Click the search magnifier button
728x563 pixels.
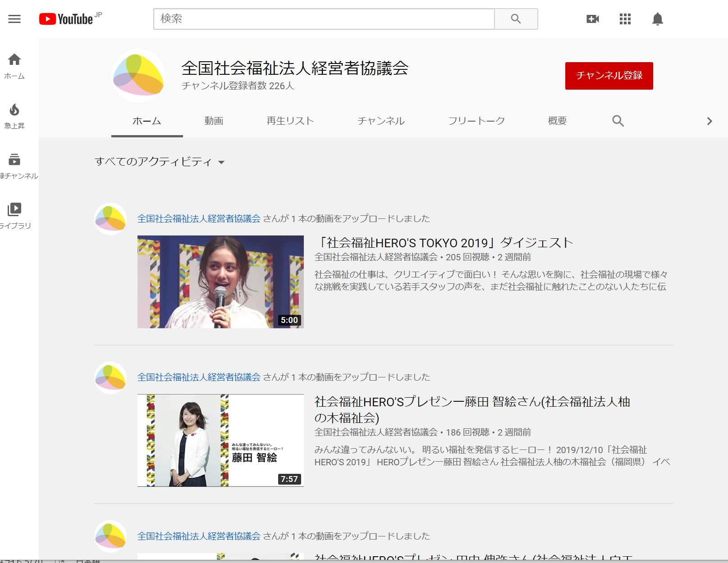516,19
